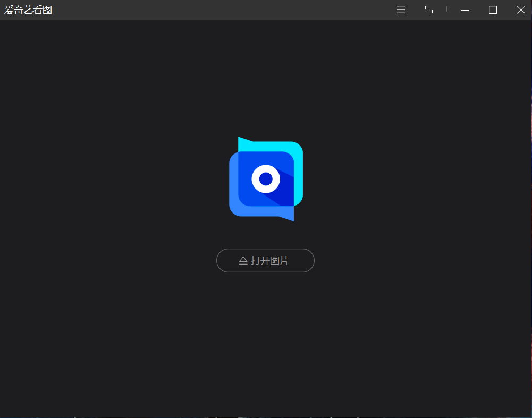532x418 pixels.
Task: Maximize the viewer window
Action: tap(492, 10)
